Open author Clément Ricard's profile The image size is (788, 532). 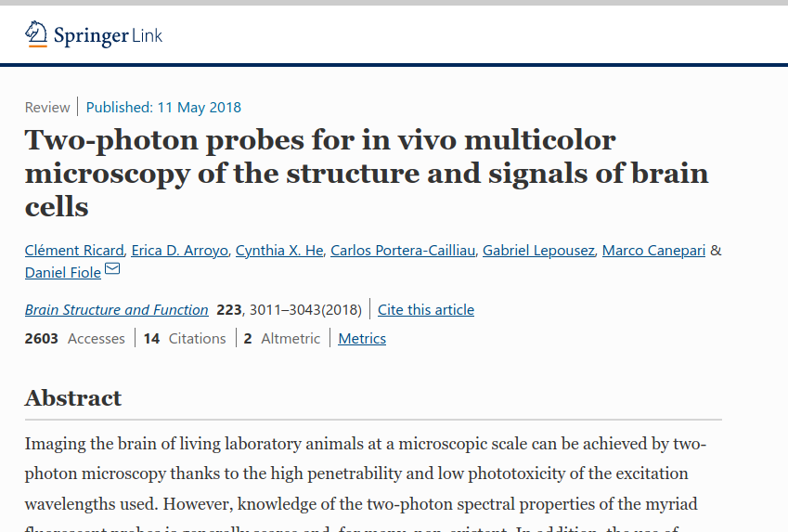click(74, 251)
